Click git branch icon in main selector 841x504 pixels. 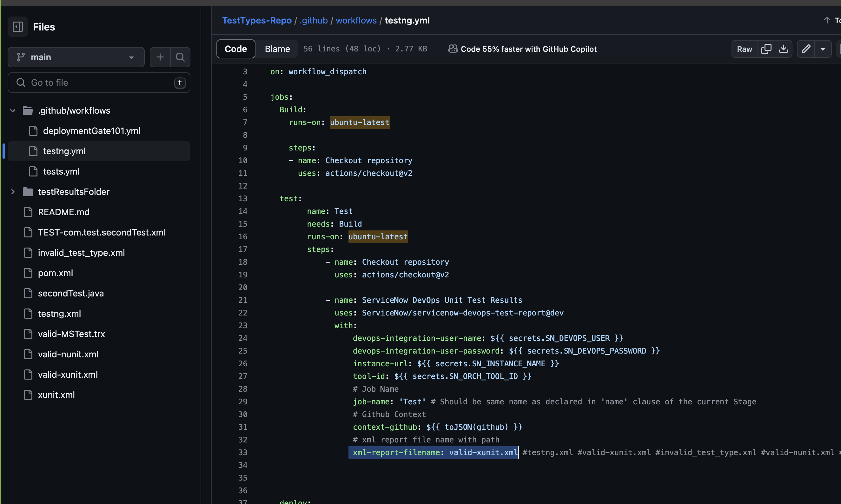coord(21,57)
